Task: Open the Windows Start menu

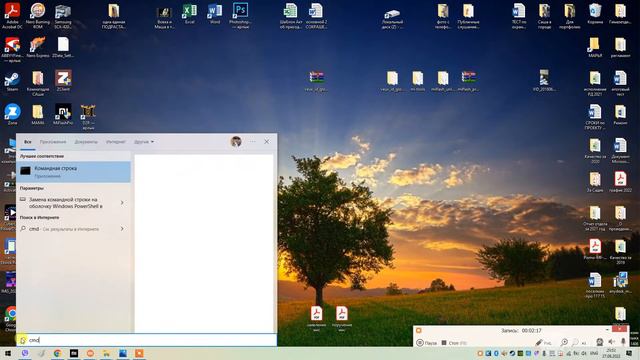Action: pos(8,353)
